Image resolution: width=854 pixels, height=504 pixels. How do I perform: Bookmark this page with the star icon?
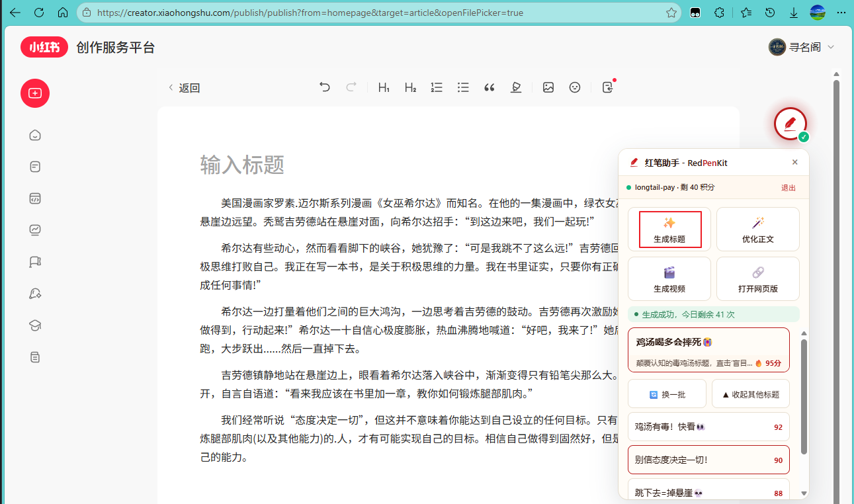click(x=671, y=13)
